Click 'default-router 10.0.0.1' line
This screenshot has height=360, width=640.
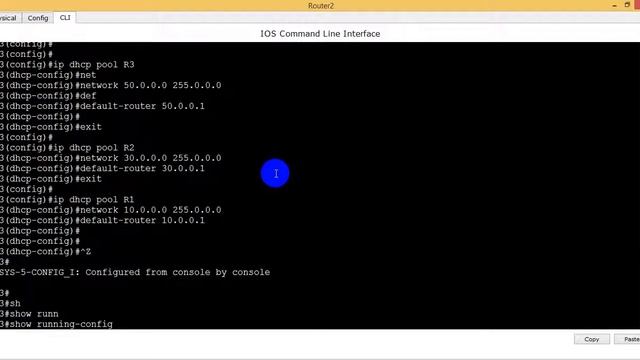(102, 220)
